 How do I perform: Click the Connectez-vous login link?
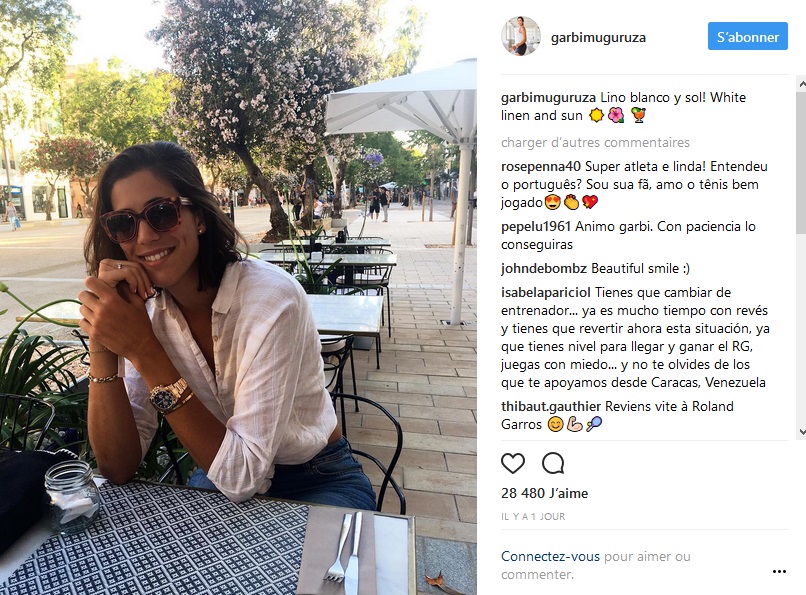click(550, 556)
